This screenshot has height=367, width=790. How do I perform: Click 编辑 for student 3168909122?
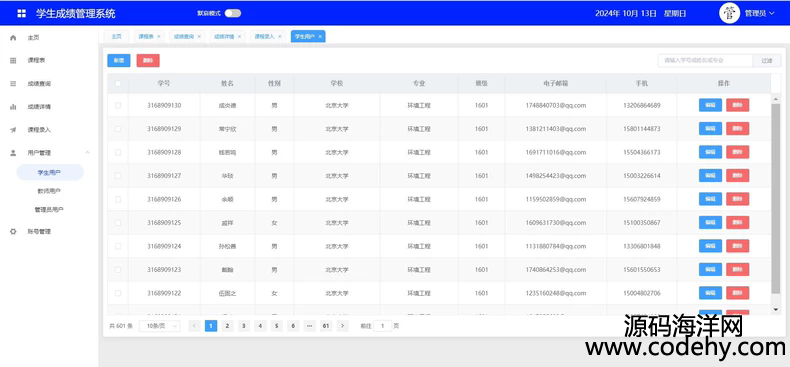point(710,293)
